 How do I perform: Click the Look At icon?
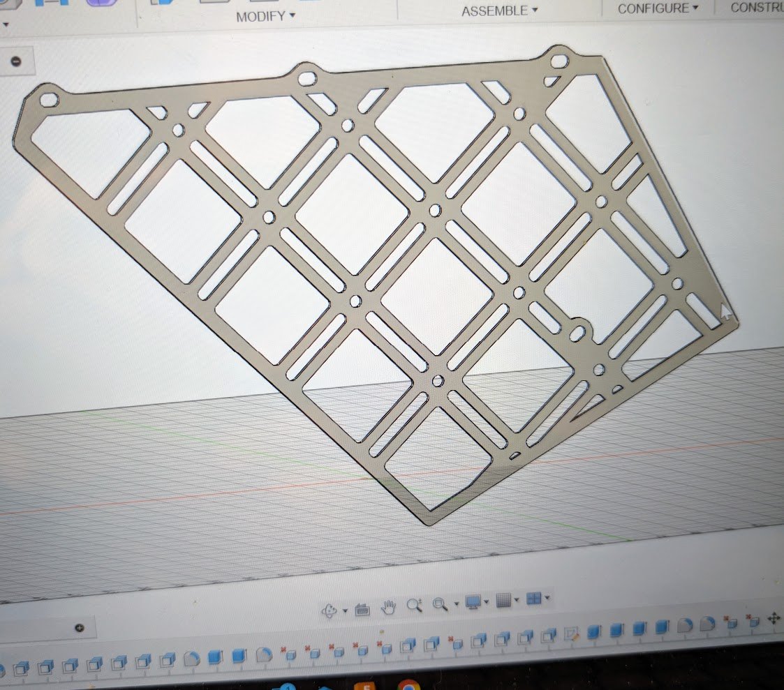point(362,609)
